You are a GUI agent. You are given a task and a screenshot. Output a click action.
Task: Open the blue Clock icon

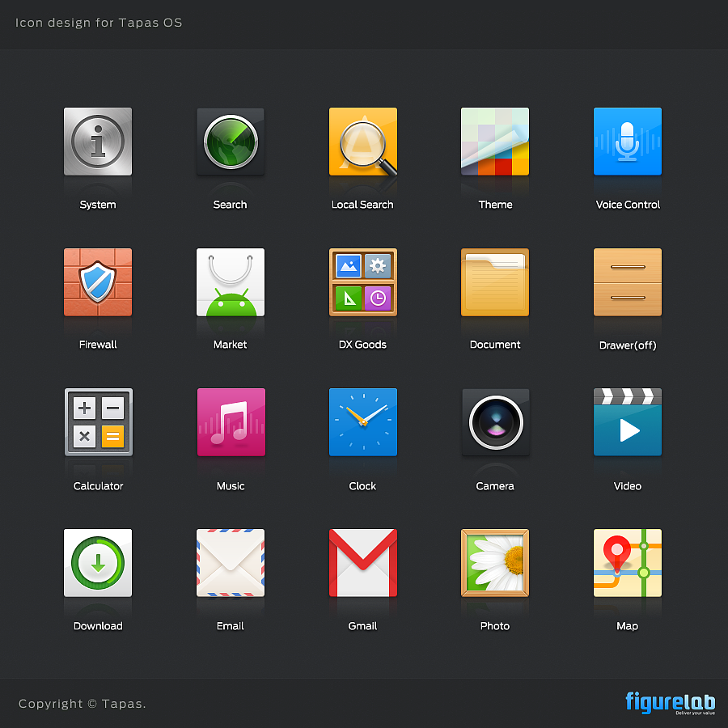(x=362, y=421)
